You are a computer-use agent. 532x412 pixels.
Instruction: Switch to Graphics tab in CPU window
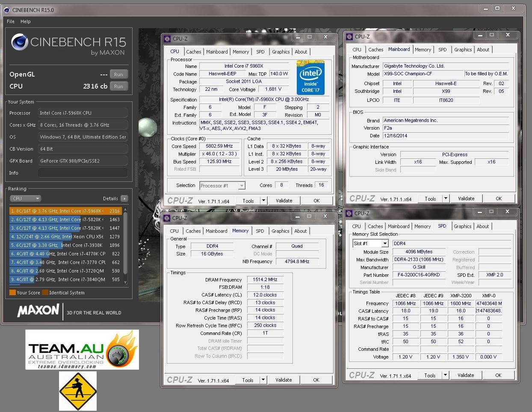click(x=281, y=52)
